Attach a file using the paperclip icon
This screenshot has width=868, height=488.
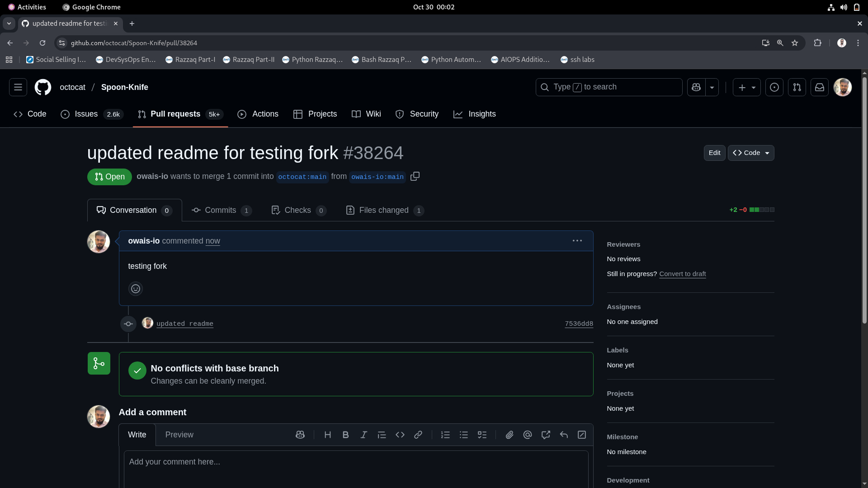point(509,435)
